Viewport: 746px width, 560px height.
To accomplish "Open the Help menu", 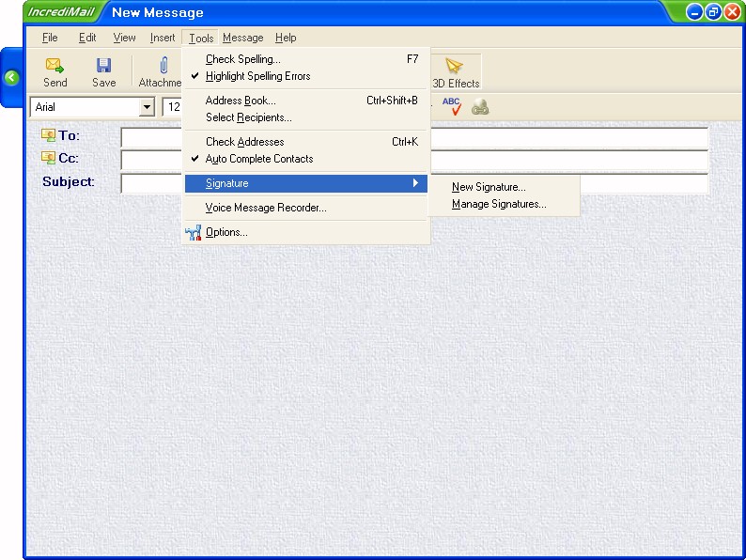I will point(286,38).
